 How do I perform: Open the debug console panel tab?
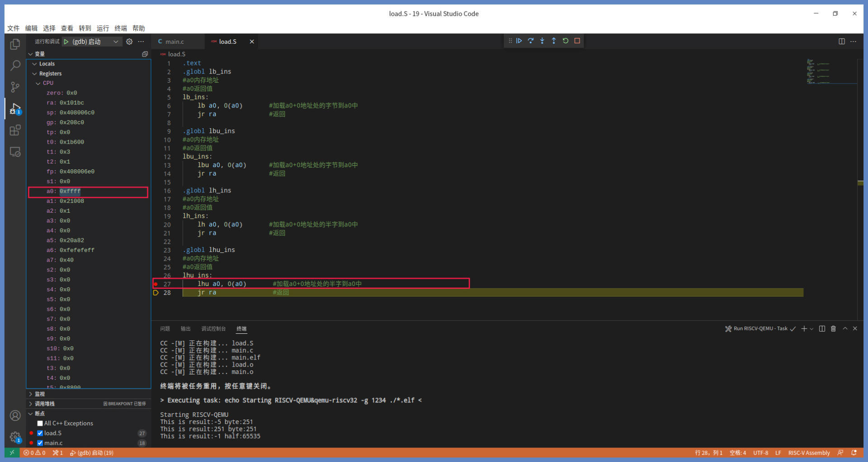point(213,329)
